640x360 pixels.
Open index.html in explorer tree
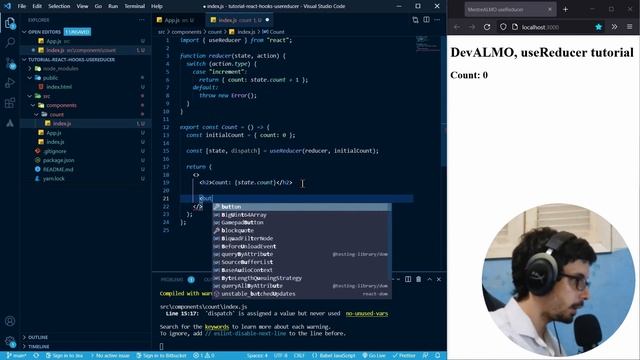pyautogui.click(x=59, y=87)
